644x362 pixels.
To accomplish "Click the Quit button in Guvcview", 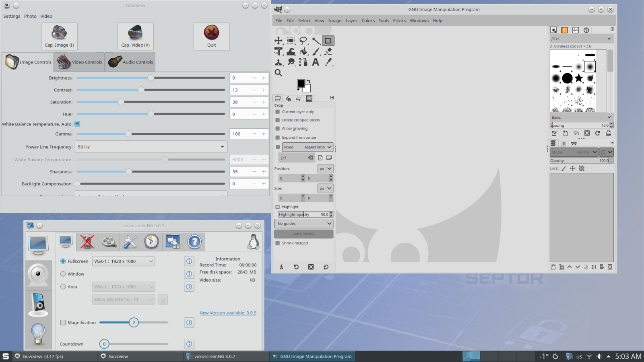I will (212, 36).
